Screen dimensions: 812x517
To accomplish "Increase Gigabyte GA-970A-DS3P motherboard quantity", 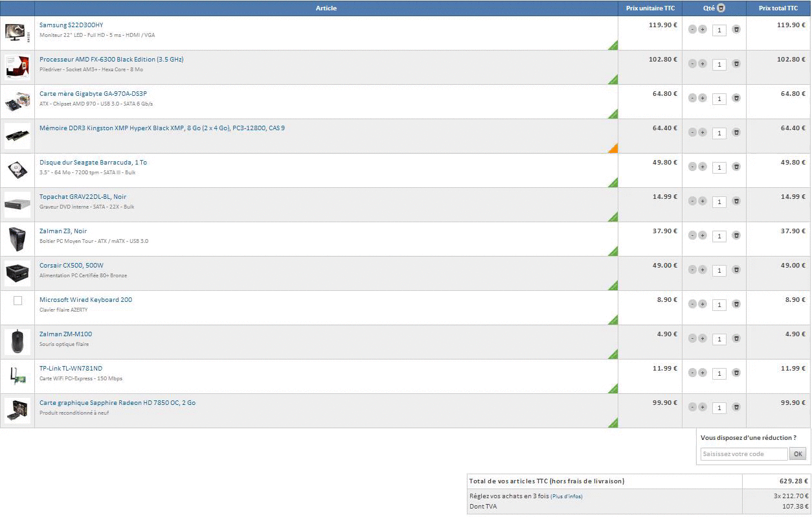I will 703,98.
